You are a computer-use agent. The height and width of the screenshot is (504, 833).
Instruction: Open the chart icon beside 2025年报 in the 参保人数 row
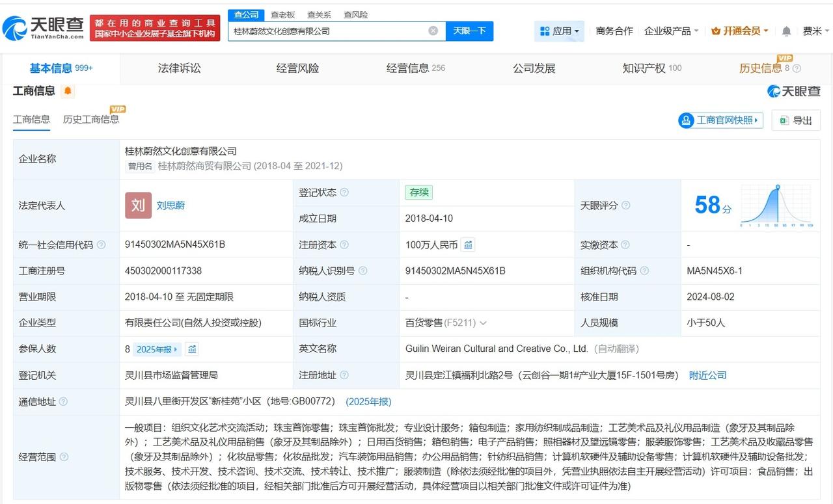[x=192, y=349]
